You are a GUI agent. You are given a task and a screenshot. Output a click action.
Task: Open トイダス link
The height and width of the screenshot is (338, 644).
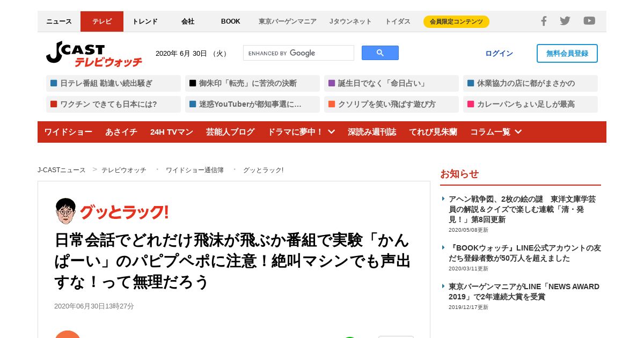click(398, 21)
